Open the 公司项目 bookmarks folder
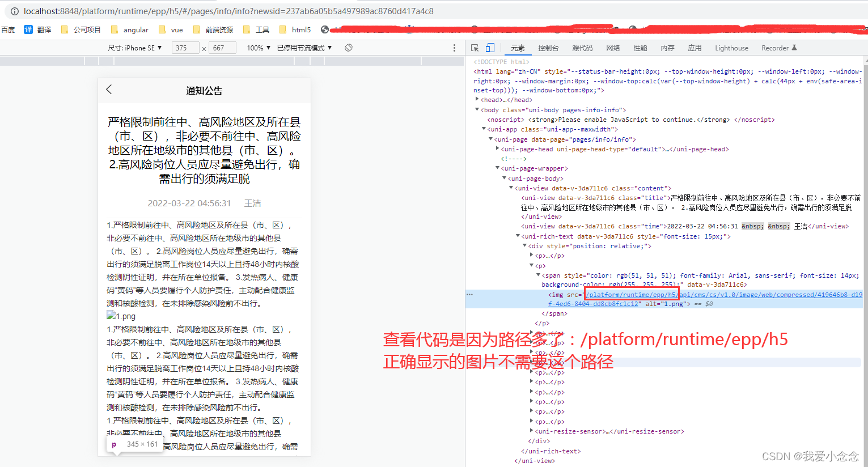Viewport: 868px width, 467px height. point(81,29)
